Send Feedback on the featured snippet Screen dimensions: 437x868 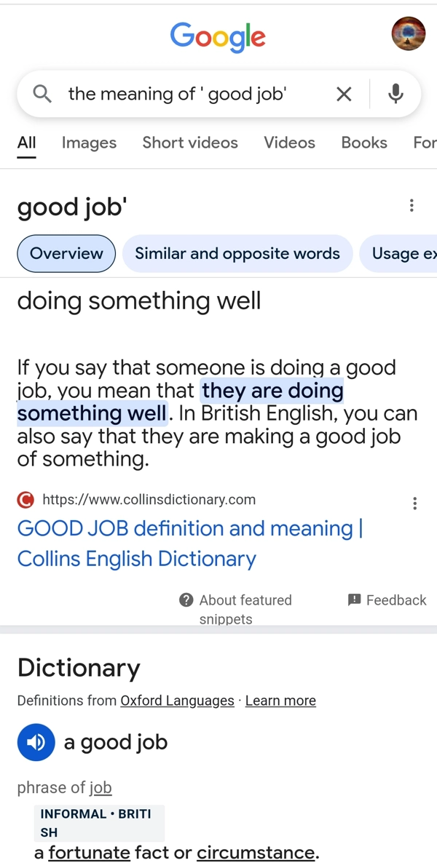click(x=387, y=600)
